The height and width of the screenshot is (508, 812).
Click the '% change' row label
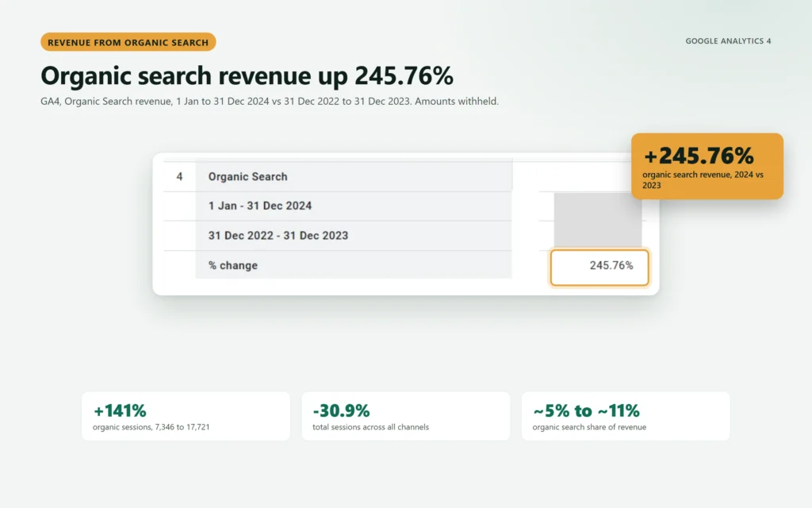pos(233,265)
